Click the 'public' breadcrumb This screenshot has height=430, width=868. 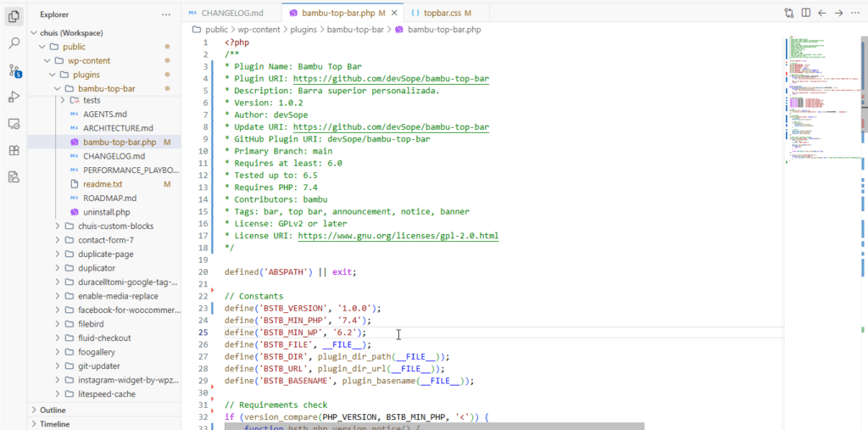click(x=217, y=30)
